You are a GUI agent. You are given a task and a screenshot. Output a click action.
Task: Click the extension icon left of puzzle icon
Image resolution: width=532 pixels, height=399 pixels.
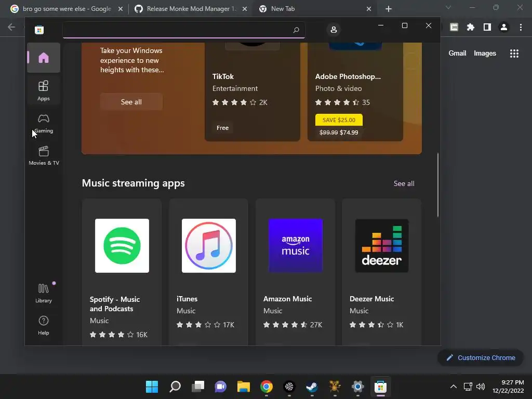tap(454, 27)
